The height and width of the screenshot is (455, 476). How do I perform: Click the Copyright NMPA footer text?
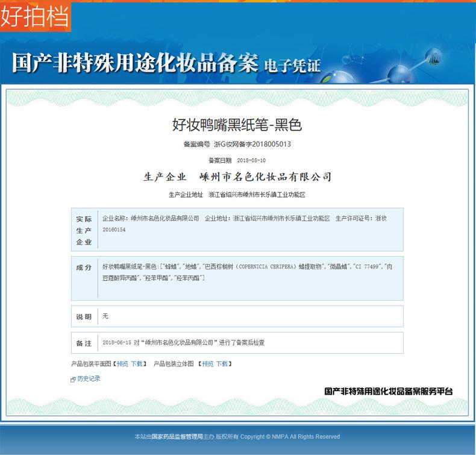click(290, 436)
